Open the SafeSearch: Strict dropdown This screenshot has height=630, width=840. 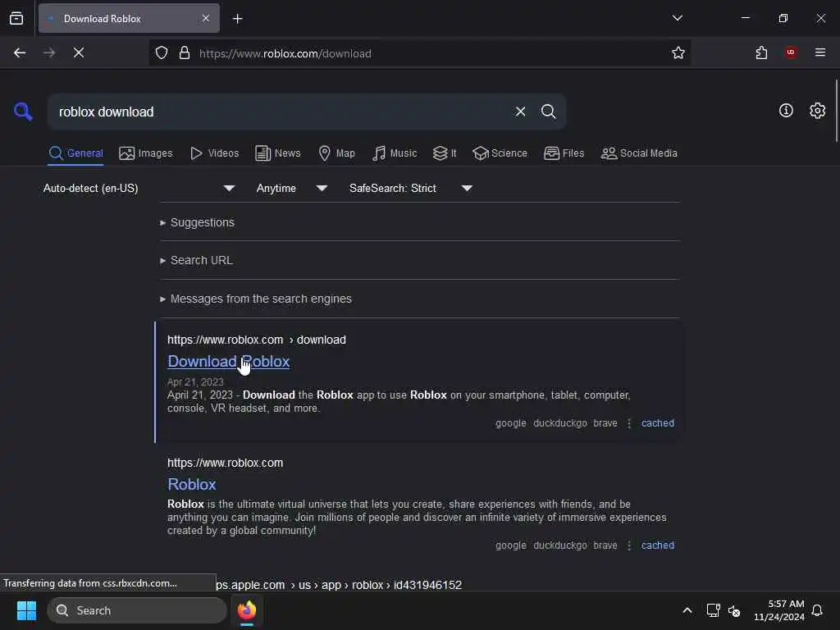pyautogui.click(x=410, y=189)
